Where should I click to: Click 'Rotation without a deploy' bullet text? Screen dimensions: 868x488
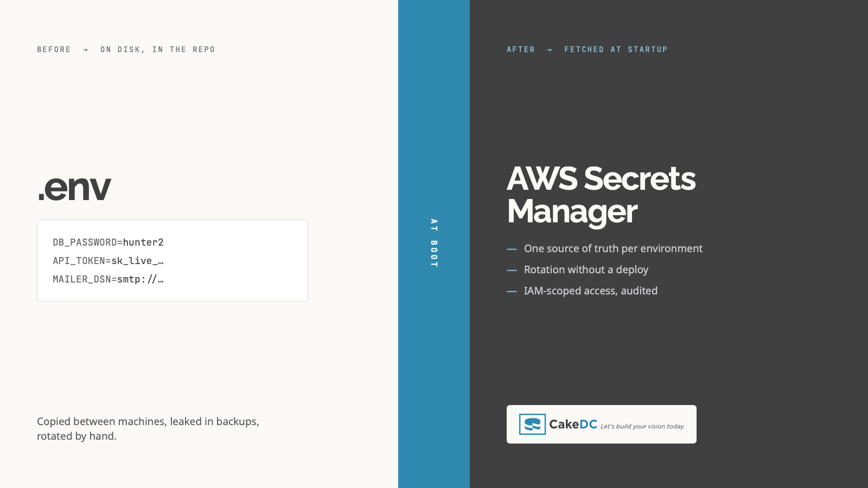coord(586,269)
